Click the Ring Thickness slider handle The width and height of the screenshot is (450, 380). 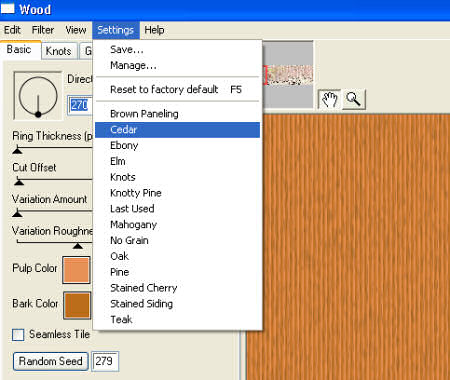pyautogui.click(x=17, y=151)
